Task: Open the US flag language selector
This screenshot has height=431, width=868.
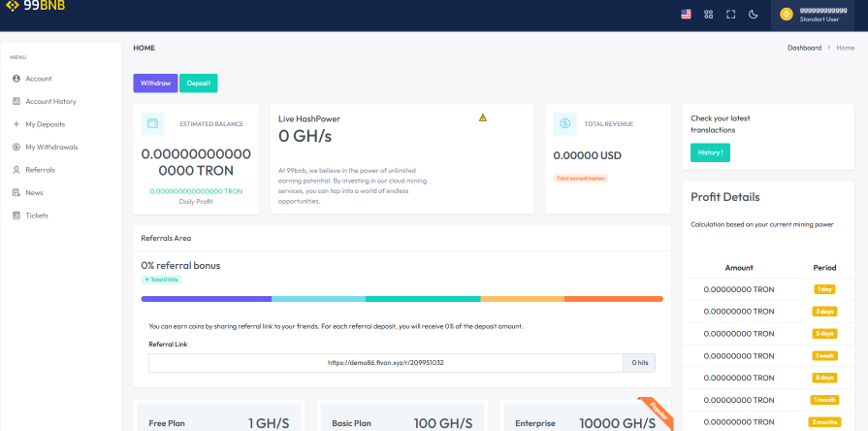Action: point(686,15)
